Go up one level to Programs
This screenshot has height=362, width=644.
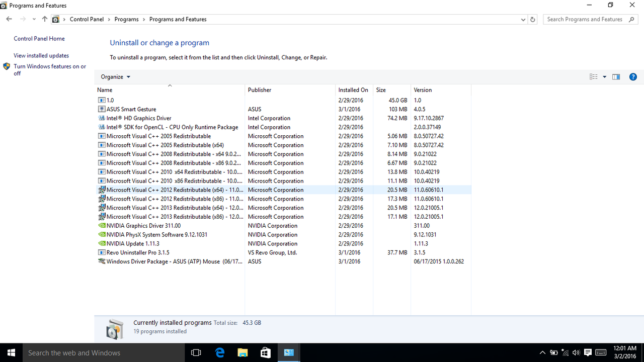(45, 19)
